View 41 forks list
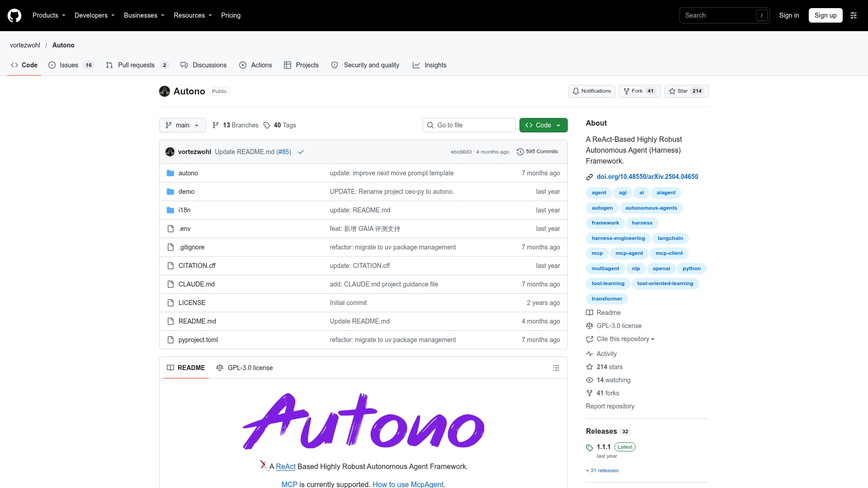The image size is (868, 488). [x=603, y=393]
